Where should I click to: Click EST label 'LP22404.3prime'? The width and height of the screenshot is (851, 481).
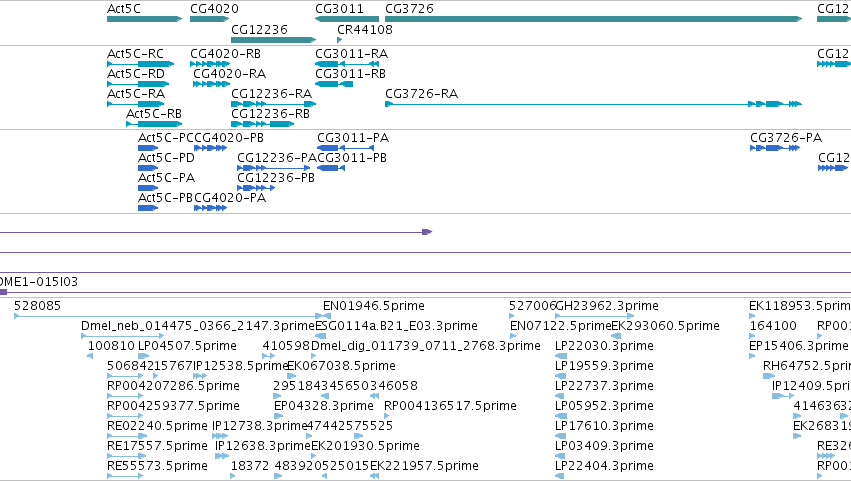pyautogui.click(x=604, y=467)
